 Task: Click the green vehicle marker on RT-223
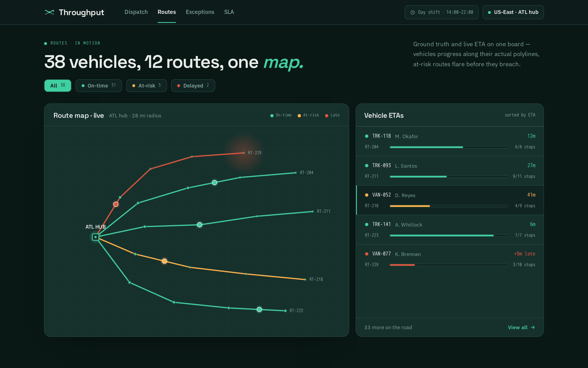coord(259,309)
